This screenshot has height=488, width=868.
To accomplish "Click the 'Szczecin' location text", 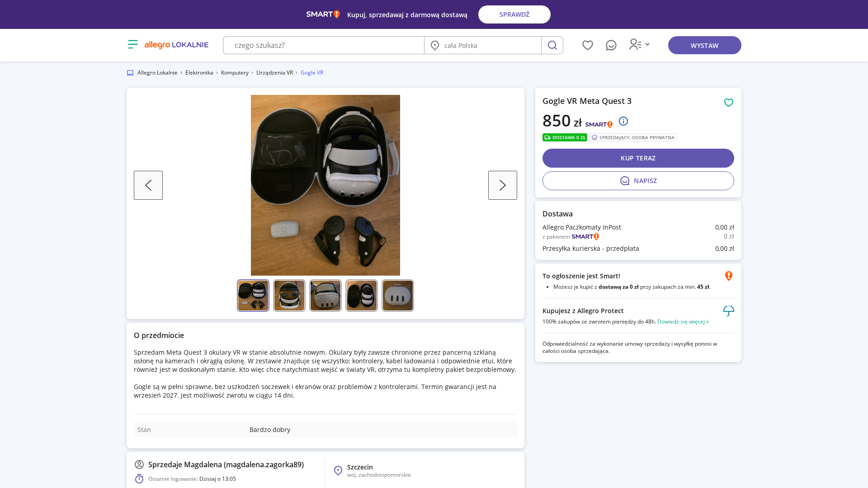I will 360,467.
